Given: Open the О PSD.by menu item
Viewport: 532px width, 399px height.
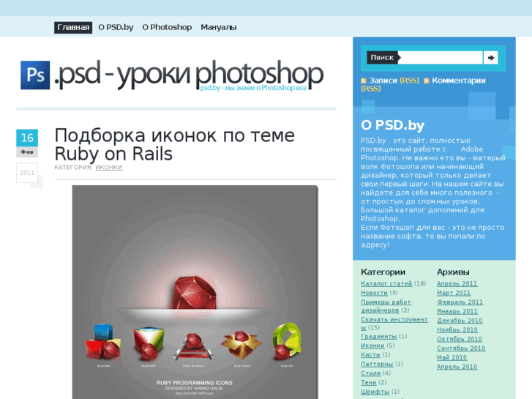Looking at the screenshot, I should tap(116, 28).
